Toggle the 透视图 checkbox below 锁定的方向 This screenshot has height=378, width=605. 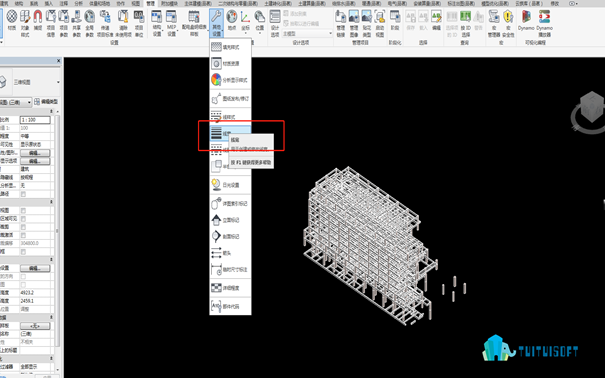pos(23,285)
